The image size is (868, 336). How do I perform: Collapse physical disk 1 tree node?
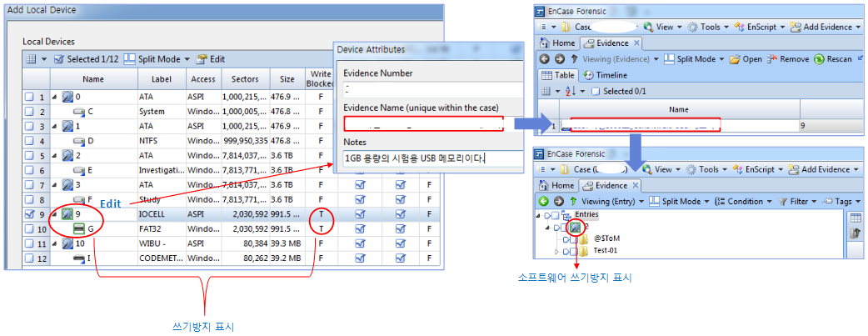point(55,126)
